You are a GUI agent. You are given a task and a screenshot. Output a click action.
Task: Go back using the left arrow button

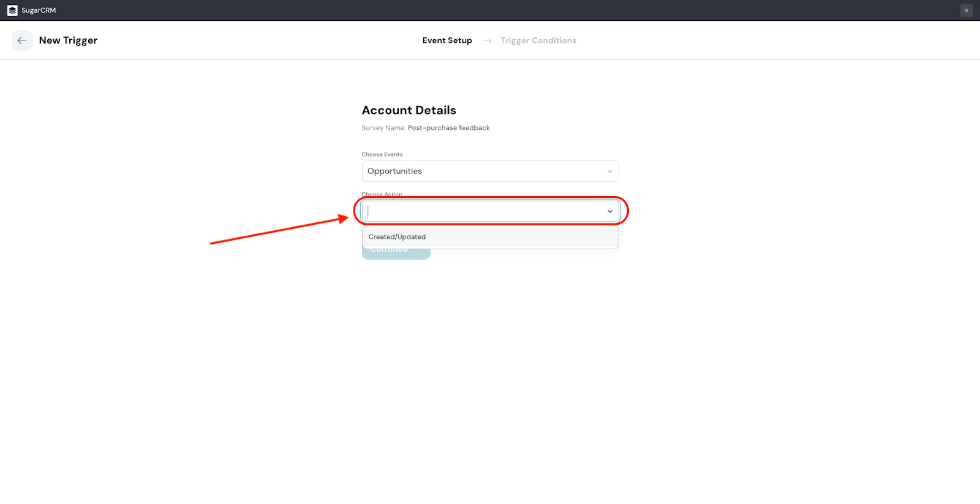[22, 40]
